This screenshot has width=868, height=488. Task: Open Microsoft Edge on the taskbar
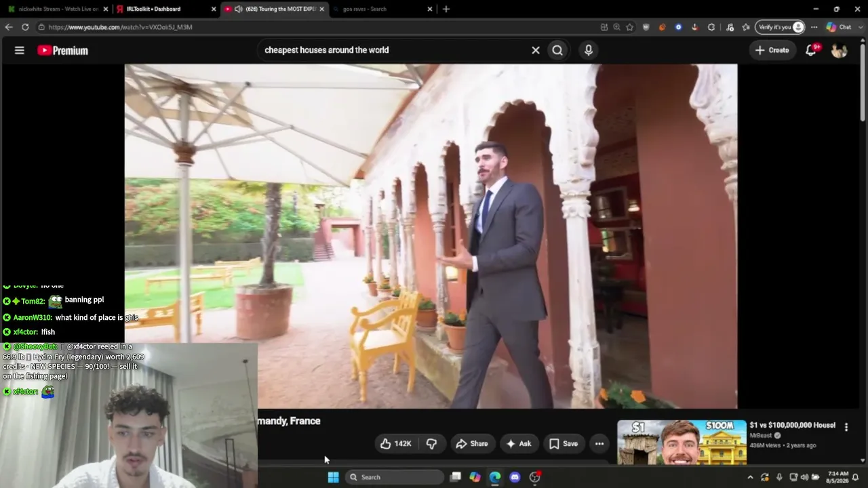[495, 477]
